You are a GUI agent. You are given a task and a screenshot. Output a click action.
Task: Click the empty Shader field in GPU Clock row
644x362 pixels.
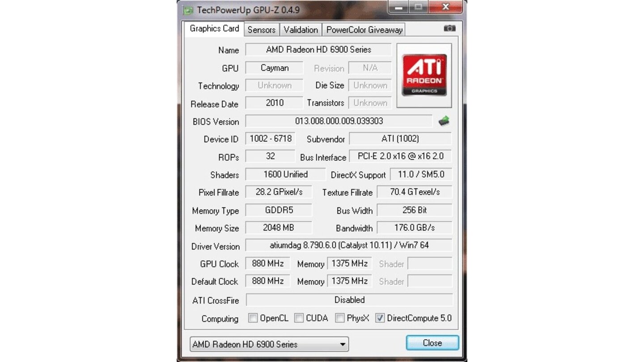tap(430, 264)
